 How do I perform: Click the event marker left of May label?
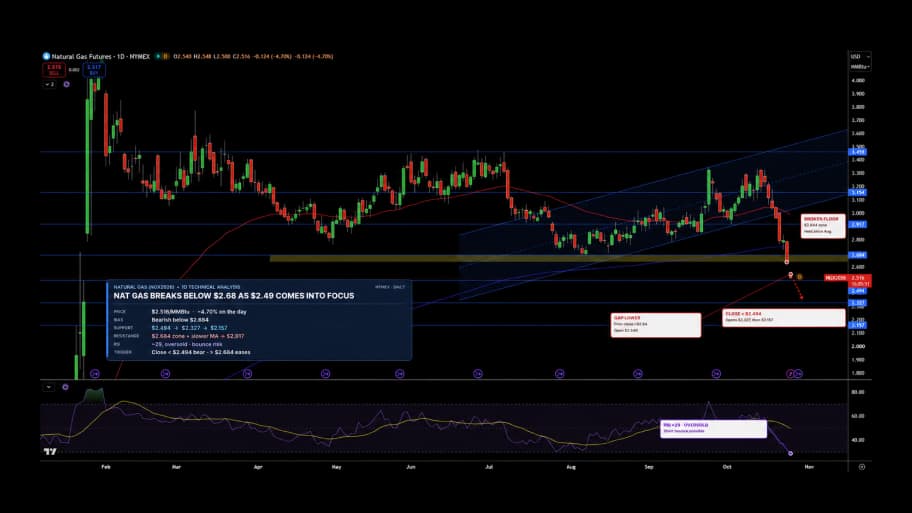(325, 373)
